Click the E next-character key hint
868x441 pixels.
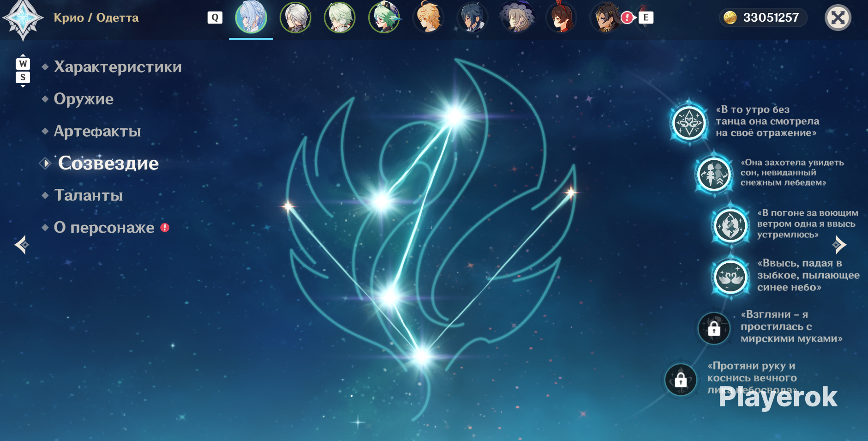[x=646, y=18]
